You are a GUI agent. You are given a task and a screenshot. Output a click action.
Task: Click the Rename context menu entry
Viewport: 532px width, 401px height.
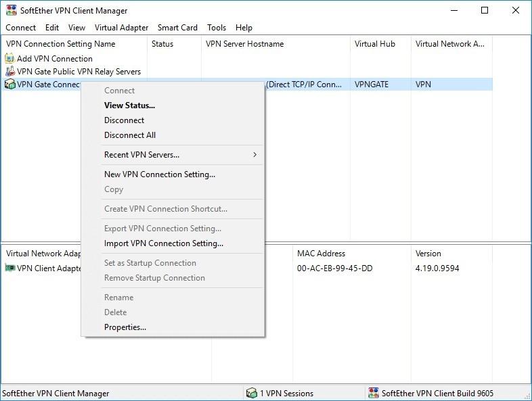173,298
